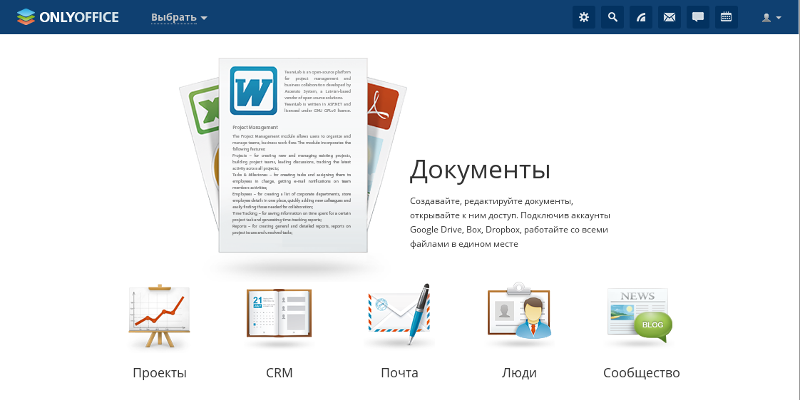Click the Почта label

[x=399, y=373]
